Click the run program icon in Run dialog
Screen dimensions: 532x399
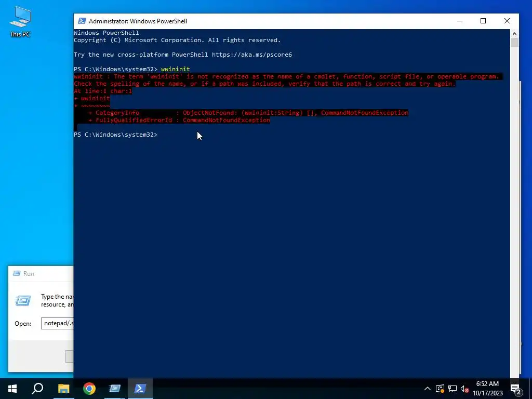click(23, 300)
